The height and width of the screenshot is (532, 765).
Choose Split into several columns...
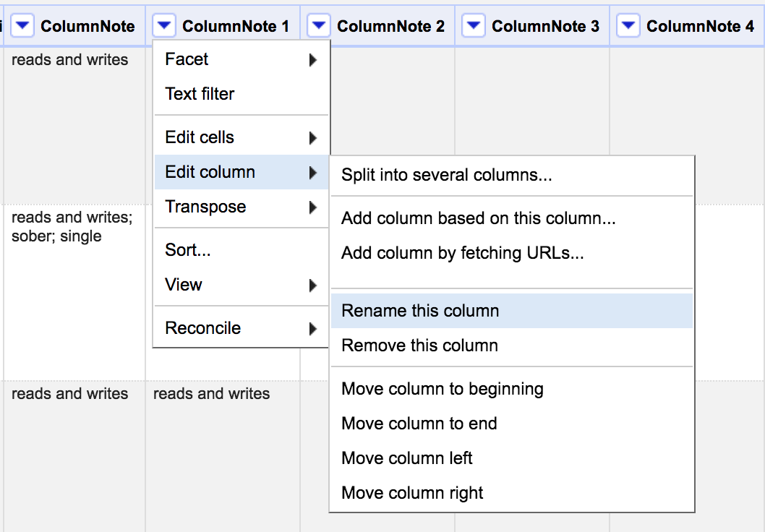447,175
